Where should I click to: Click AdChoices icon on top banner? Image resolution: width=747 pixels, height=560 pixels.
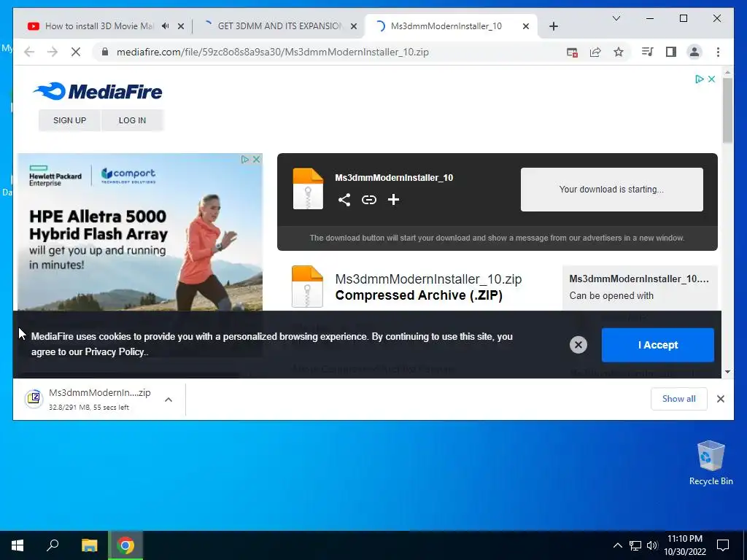699,79
